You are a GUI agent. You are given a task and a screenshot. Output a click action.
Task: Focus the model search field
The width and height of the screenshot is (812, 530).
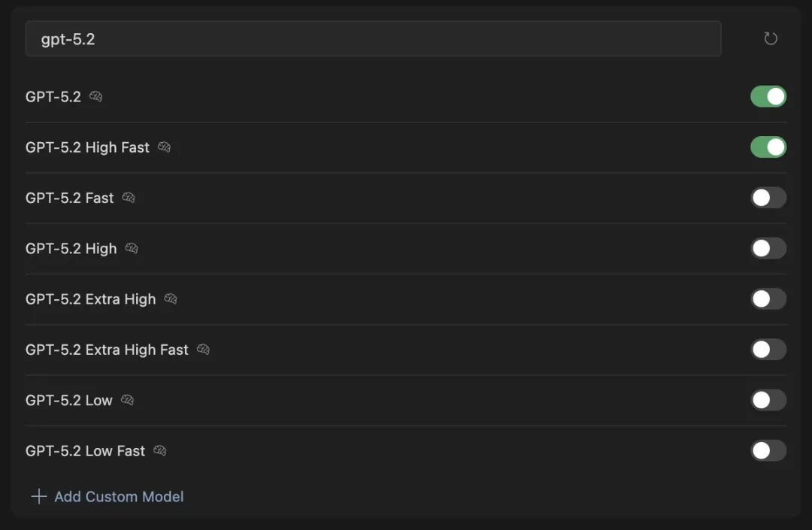(x=373, y=39)
